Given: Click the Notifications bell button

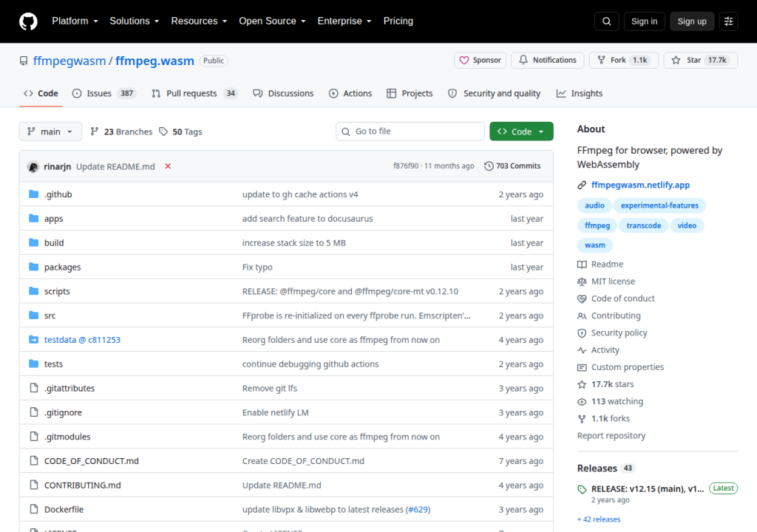Looking at the screenshot, I should coord(548,61).
